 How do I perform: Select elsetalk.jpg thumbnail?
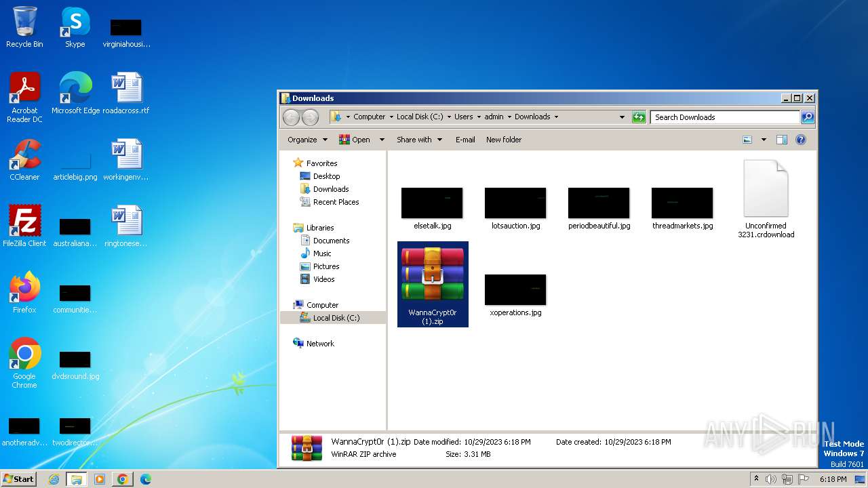(432, 209)
